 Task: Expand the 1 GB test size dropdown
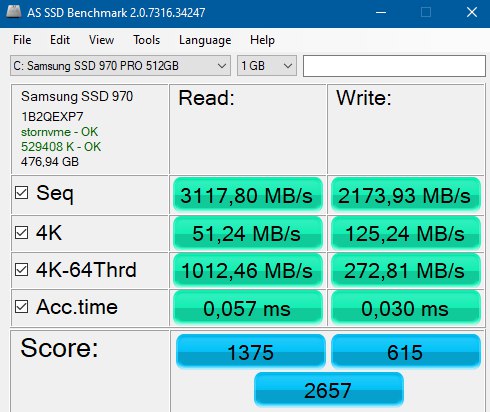[267, 66]
